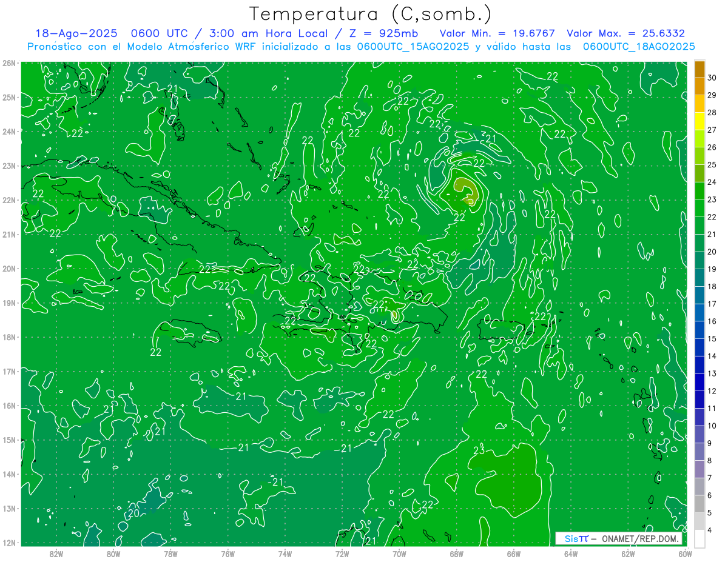Click the legend scale value 18

[x=712, y=286]
